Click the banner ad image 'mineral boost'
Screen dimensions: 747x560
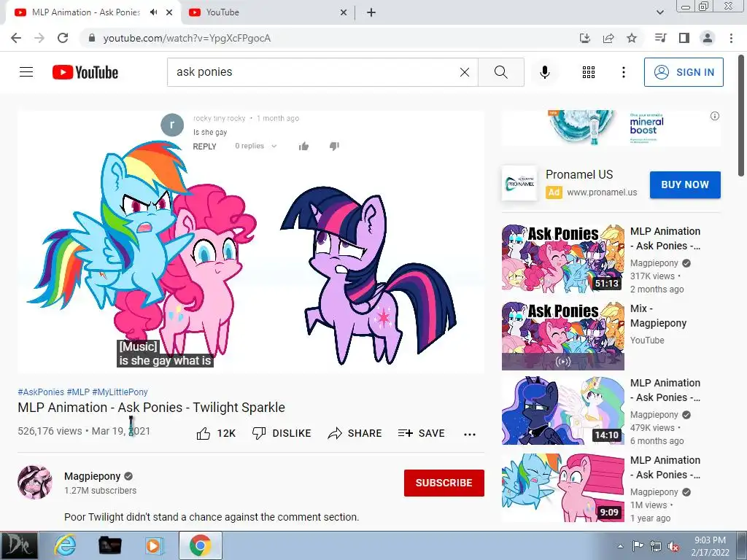tap(611, 128)
